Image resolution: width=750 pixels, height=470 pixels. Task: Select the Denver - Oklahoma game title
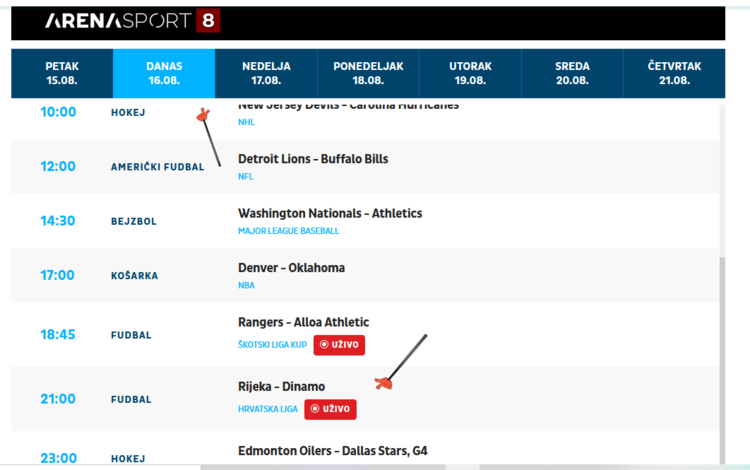[x=291, y=268]
